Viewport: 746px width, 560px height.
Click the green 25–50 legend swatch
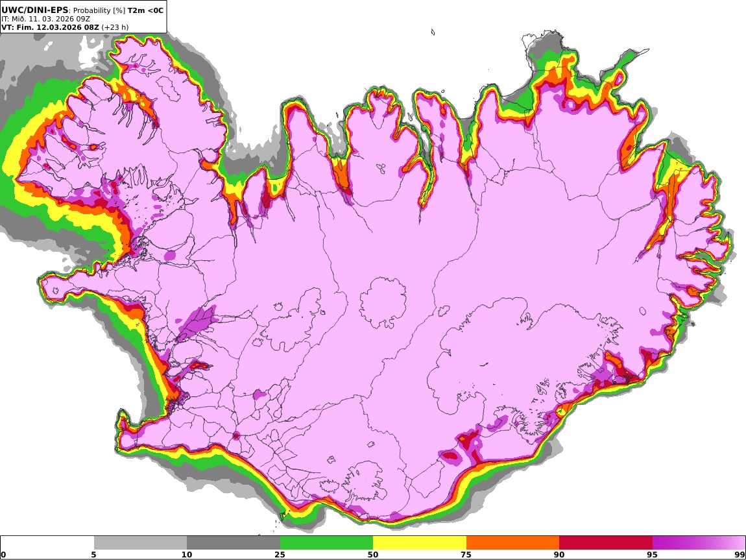coord(326,542)
